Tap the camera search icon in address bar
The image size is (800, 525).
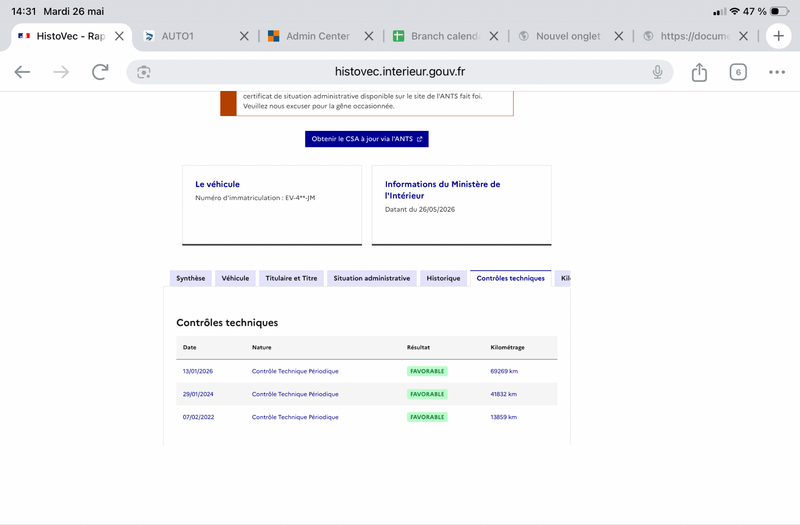pos(144,72)
